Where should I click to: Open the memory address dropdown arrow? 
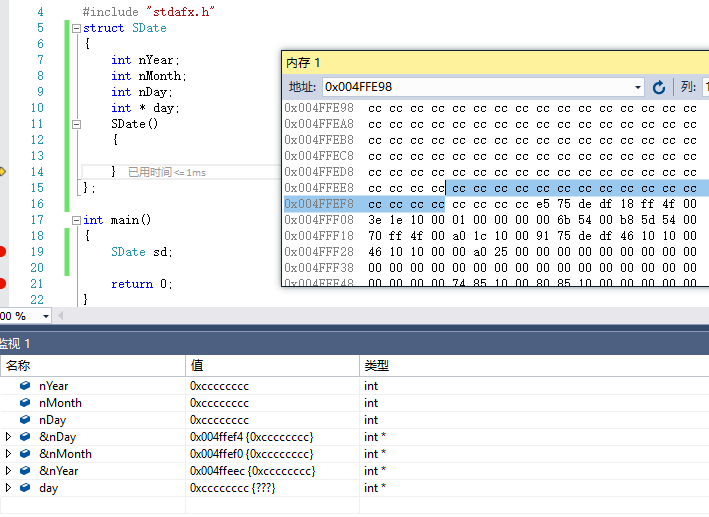pos(638,87)
